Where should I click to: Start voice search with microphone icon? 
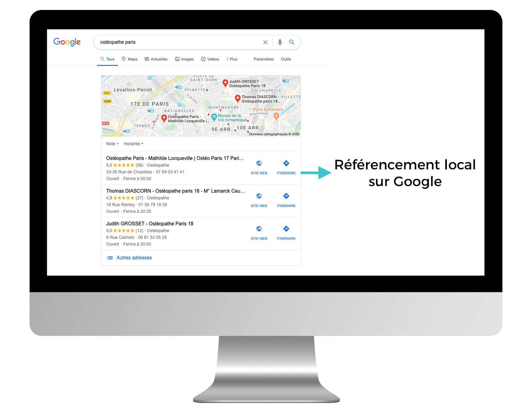click(x=280, y=42)
